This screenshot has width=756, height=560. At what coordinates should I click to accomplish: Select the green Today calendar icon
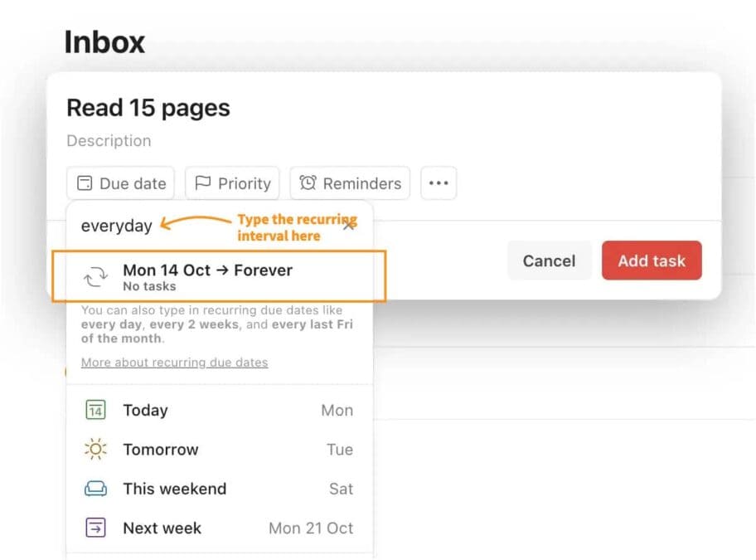tap(95, 410)
